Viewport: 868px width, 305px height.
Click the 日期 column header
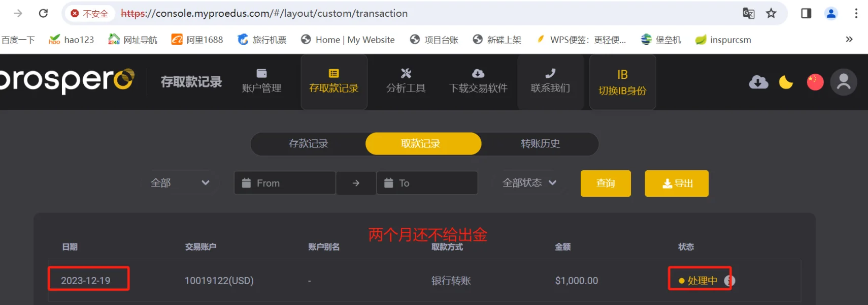(70, 247)
